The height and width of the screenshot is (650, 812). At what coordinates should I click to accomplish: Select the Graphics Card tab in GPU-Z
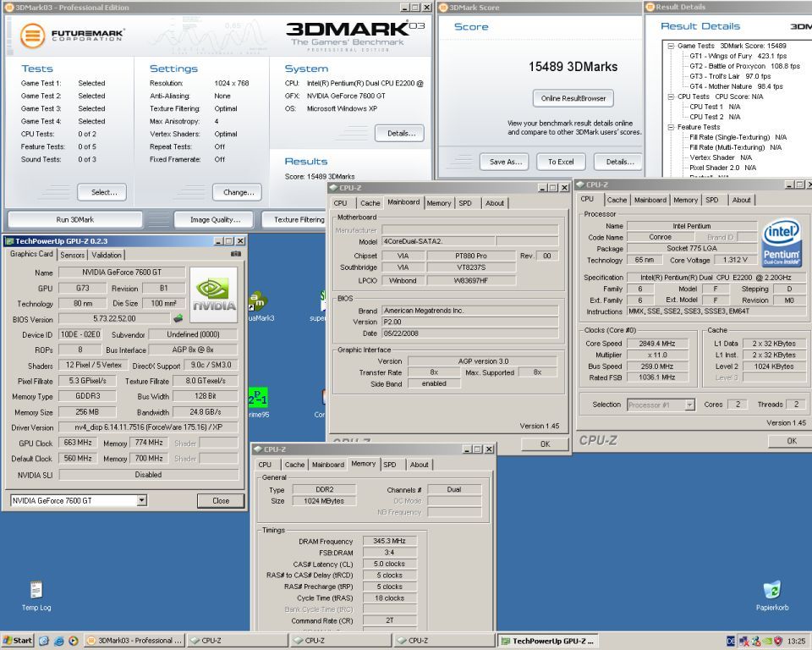[x=31, y=254]
